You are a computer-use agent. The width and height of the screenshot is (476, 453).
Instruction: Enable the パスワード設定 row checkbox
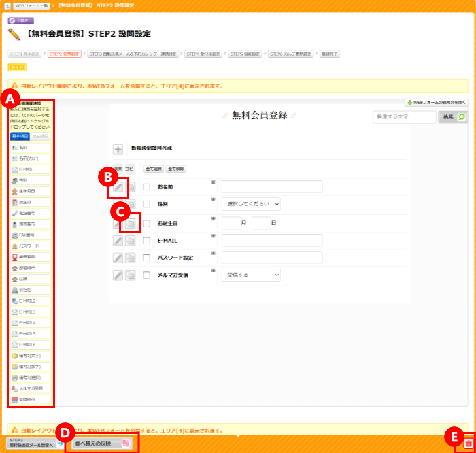(x=146, y=258)
